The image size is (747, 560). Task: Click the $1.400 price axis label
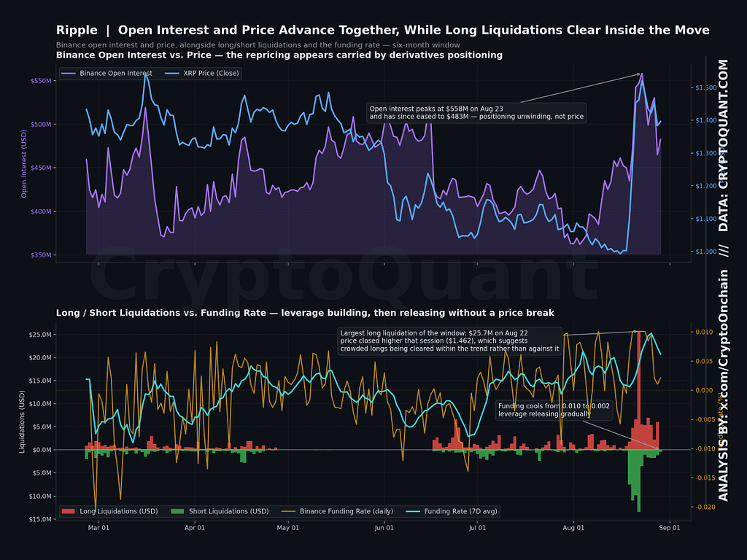(706, 120)
